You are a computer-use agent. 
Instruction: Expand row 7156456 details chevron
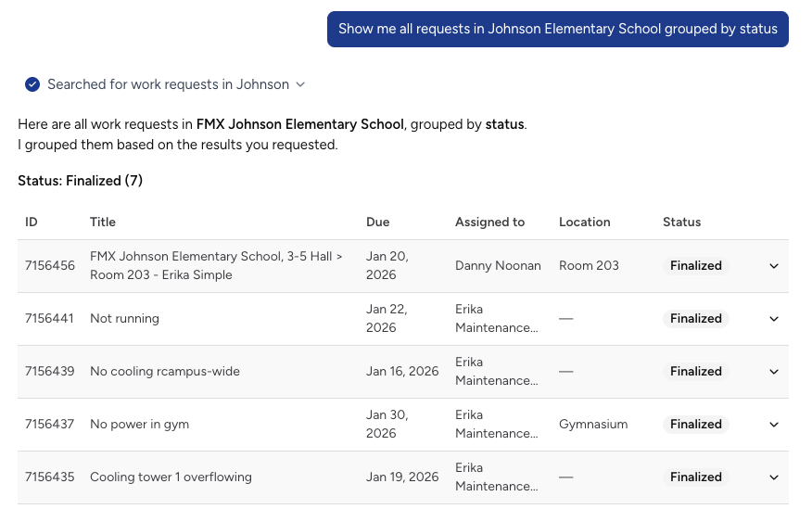click(x=774, y=266)
